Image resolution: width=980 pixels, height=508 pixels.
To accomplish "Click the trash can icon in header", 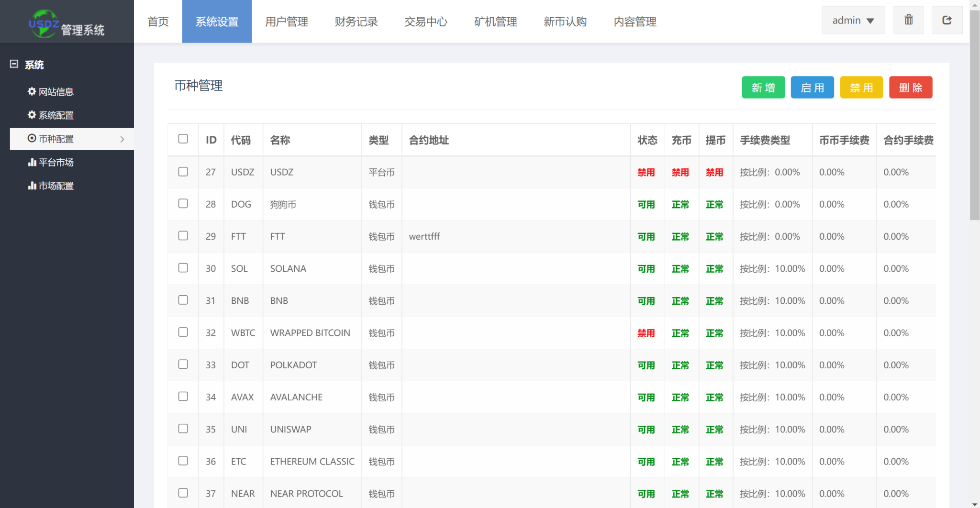I will coord(908,20).
